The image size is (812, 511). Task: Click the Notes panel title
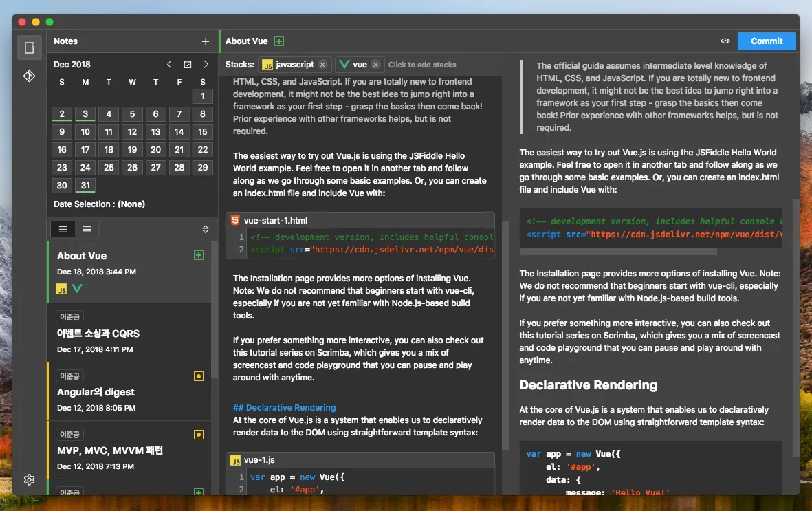click(66, 41)
